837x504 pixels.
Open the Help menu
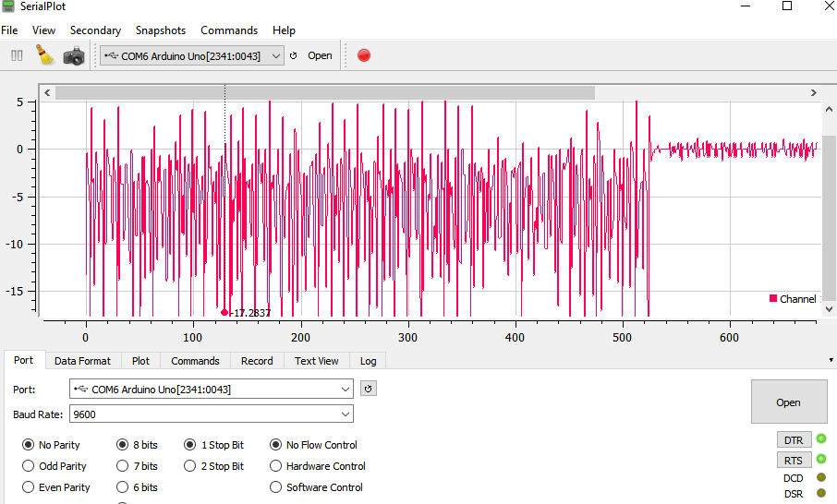tap(284, 30)
